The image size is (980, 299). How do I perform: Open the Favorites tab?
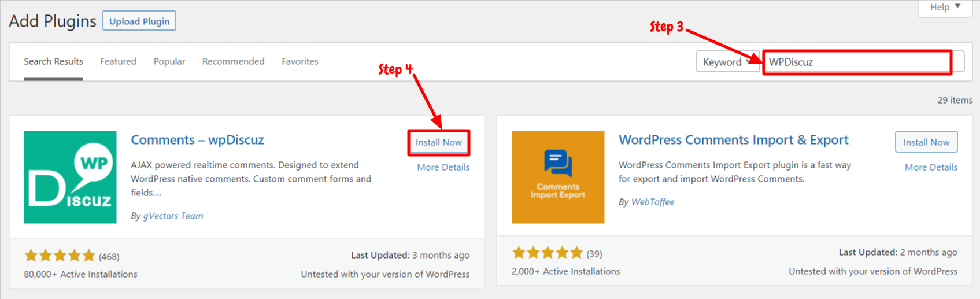click(300, 61)
